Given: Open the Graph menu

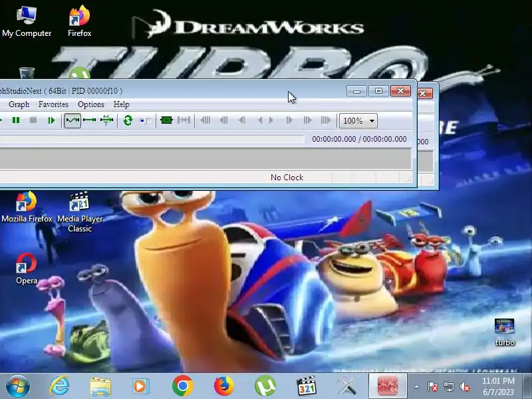Looking at the screenshot, I should click(19, 104).
